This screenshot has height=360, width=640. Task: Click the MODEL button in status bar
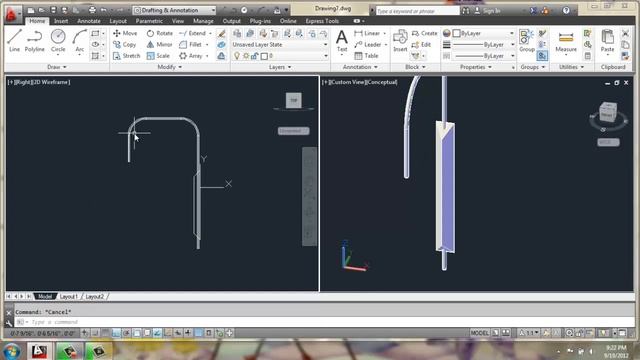coord(479,333)
